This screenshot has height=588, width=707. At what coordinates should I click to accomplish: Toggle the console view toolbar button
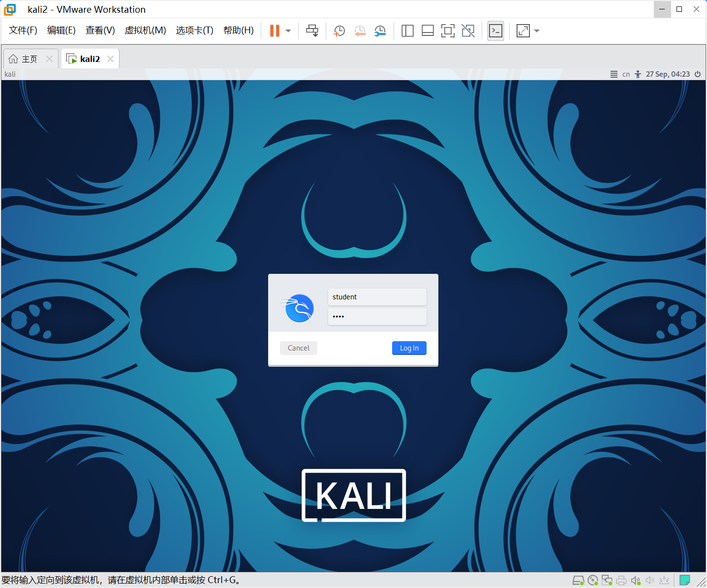[495, 31]
